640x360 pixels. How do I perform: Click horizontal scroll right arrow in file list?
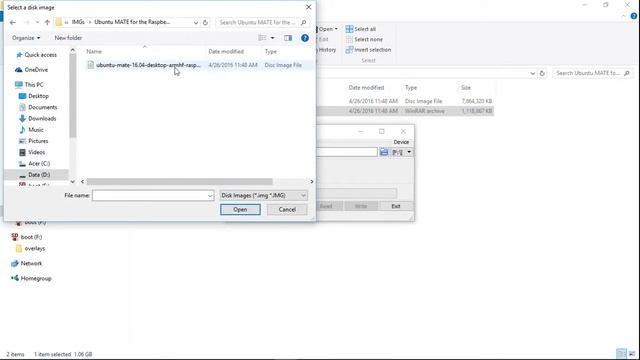click(x=312, y=182)
